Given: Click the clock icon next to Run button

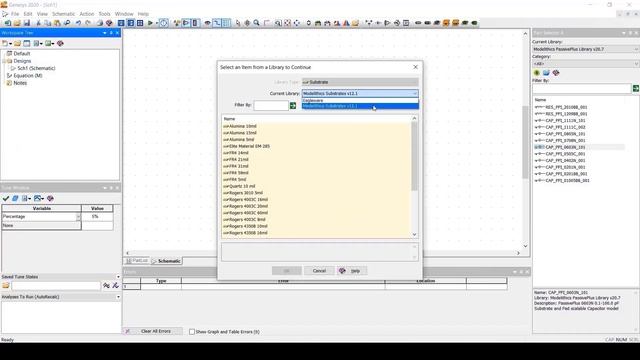Looking at the screenshot, I should pyautogui.click(x=163, y=23).
